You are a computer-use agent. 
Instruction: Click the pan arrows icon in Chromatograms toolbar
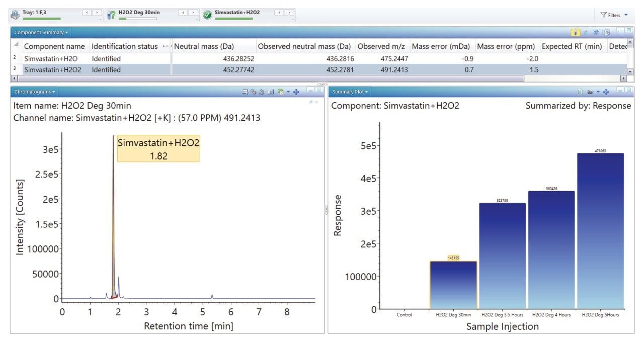click(296, 92)
